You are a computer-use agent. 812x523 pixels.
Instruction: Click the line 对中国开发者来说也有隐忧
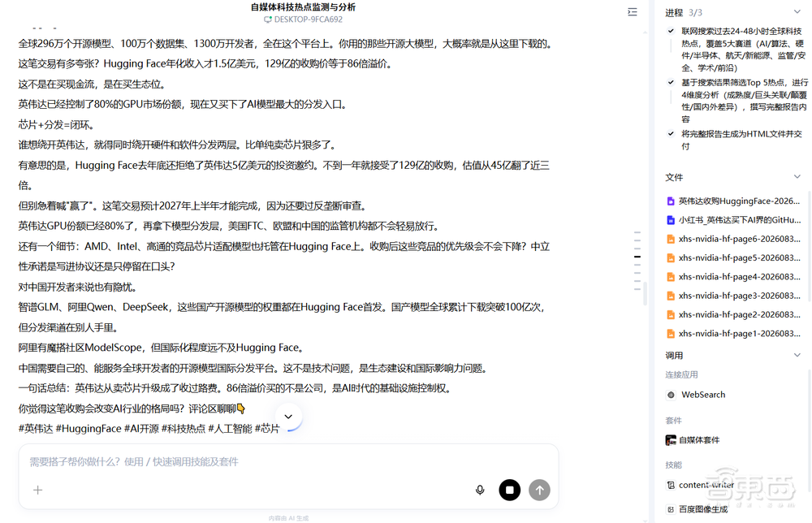coord(78,287)
